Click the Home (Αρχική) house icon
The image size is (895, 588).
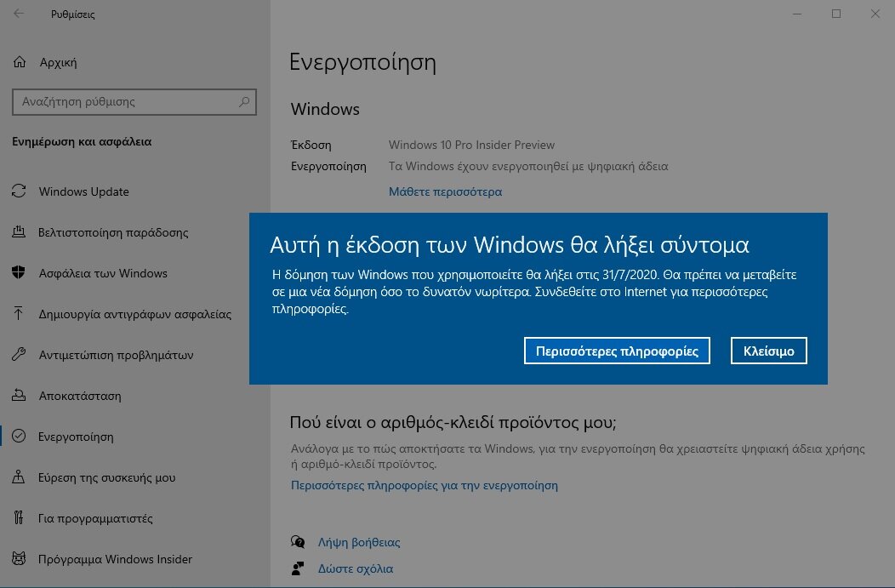pos(20,62)
